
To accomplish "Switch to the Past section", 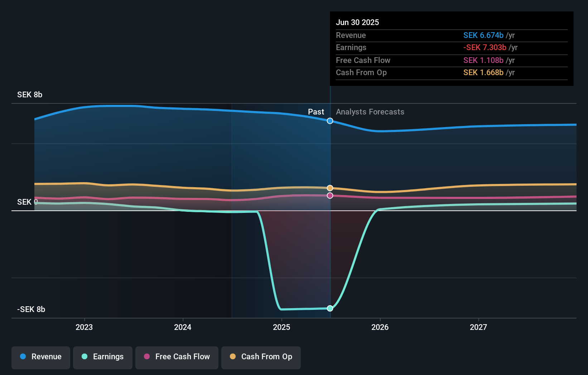I will 316,112.
